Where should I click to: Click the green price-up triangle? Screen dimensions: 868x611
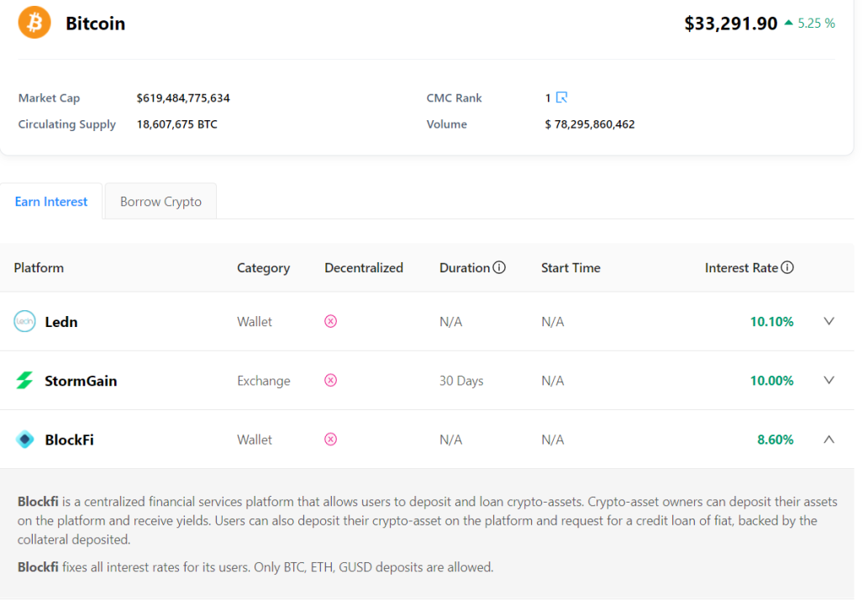(789, 23)
